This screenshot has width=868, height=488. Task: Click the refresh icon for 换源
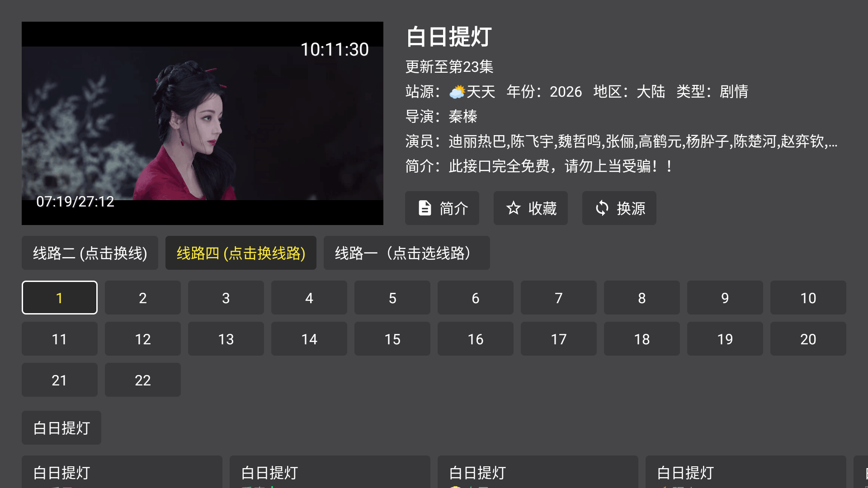602,208
